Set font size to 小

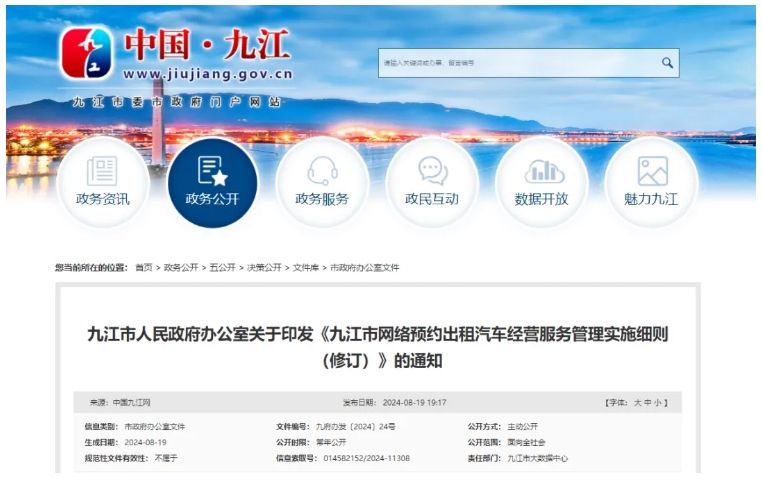658,403
